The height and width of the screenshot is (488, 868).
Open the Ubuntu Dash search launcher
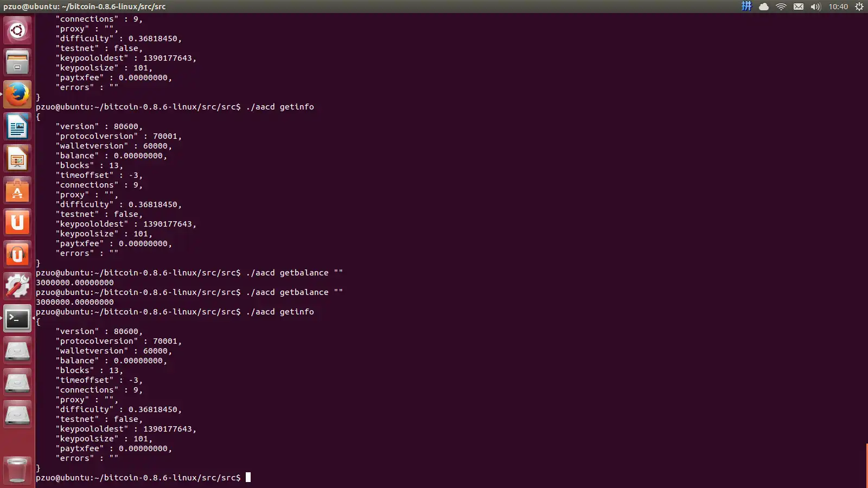[x=17, y=30]
